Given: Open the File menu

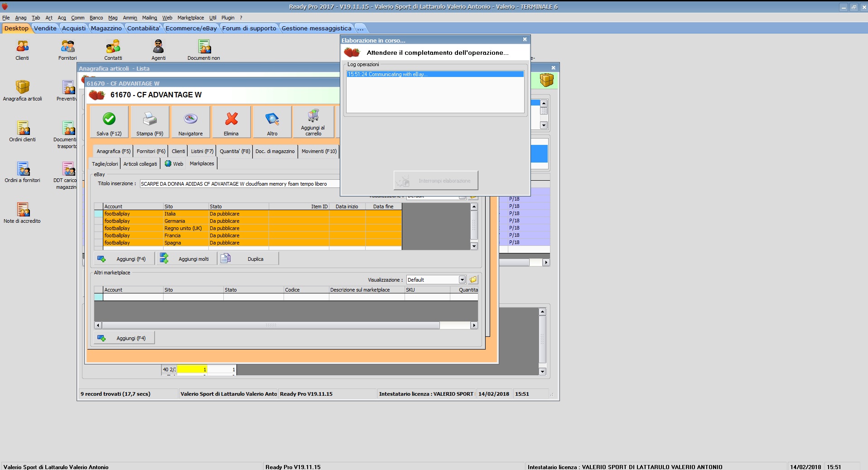Looking at the screenshot, I should click(6, 18).
